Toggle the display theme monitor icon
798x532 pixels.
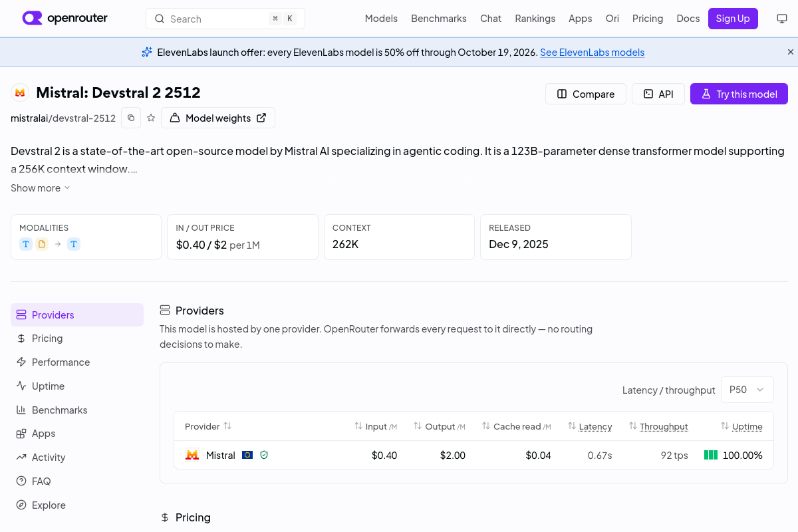782,19
